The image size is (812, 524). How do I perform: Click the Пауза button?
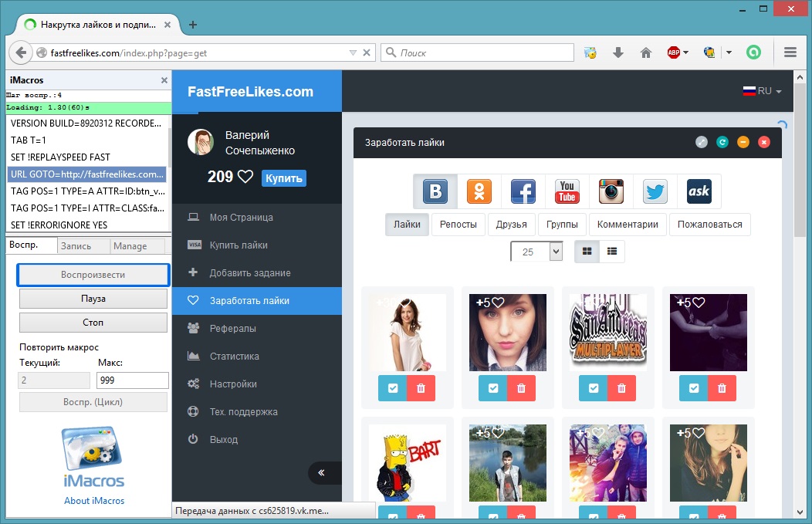(93, 299)
